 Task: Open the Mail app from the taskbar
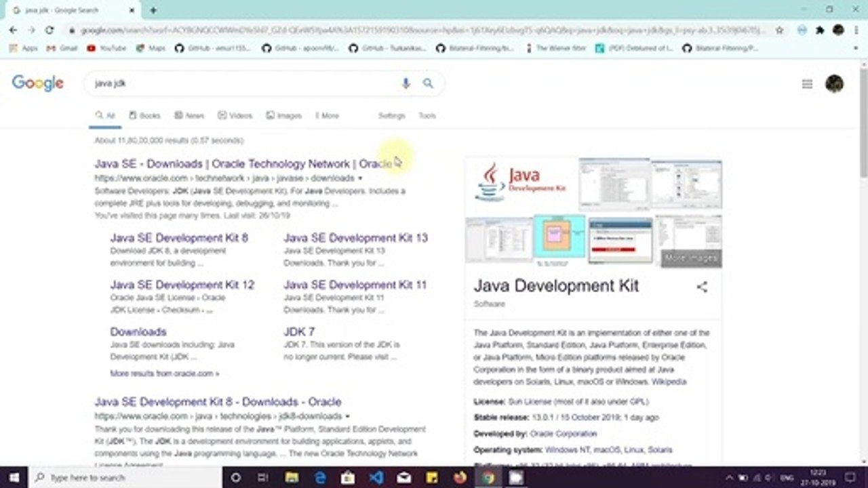[x=404, y=477]
